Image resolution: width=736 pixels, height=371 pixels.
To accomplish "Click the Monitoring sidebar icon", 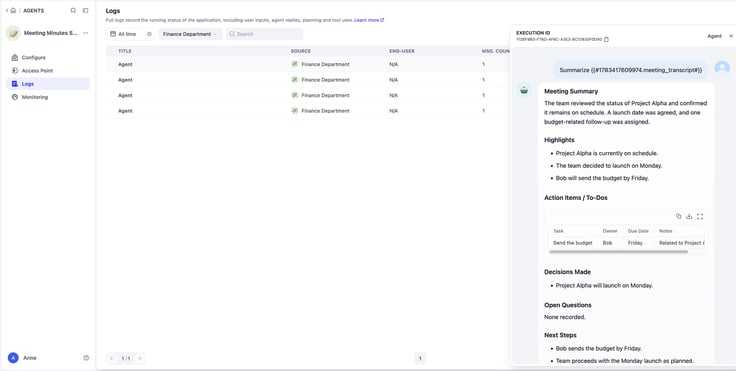I will point(15,97).
